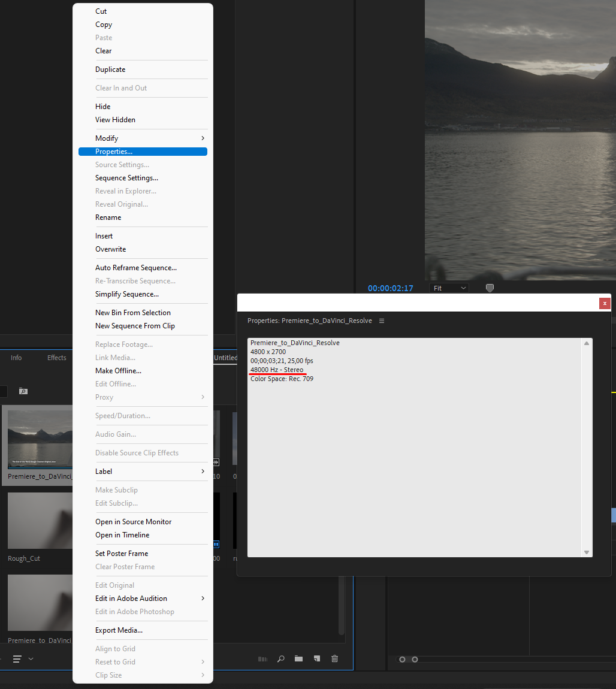Screen dimensions: 616x689
Task: Click the search bin icon in Project panel
Action: (x=23, y=391)
